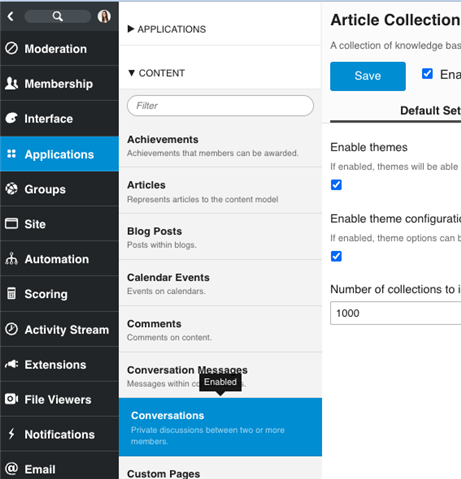This screenshot has height=479, width=461.
Task: Click the Notifications lightning bolt icon
Action: tap(11, 434)
